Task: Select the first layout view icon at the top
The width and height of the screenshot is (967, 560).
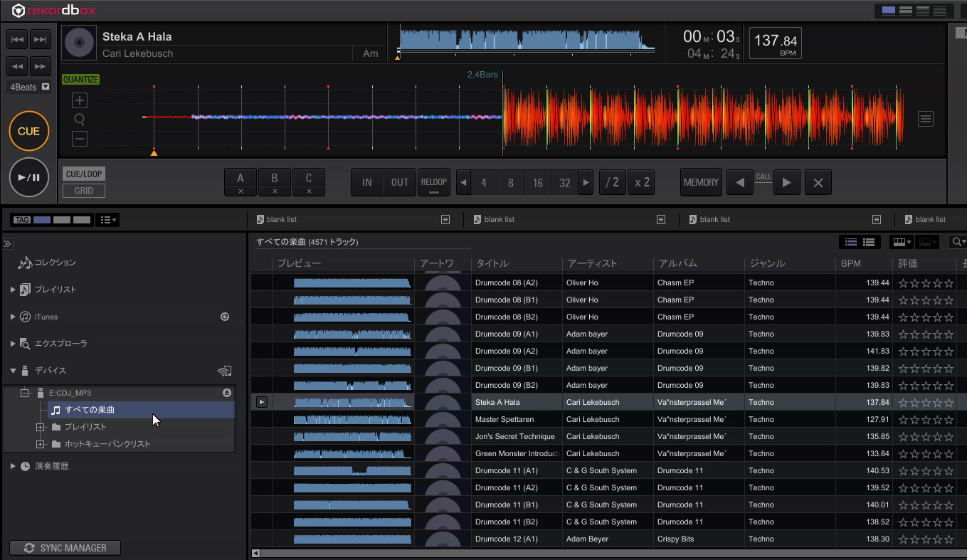Action: (x=889, y=11)
